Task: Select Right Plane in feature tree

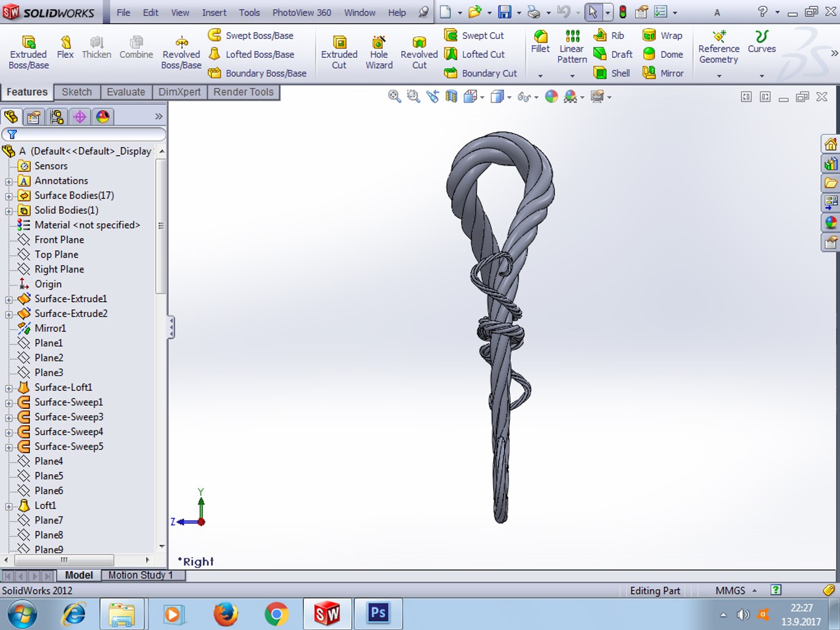Action: click(59, 269)
